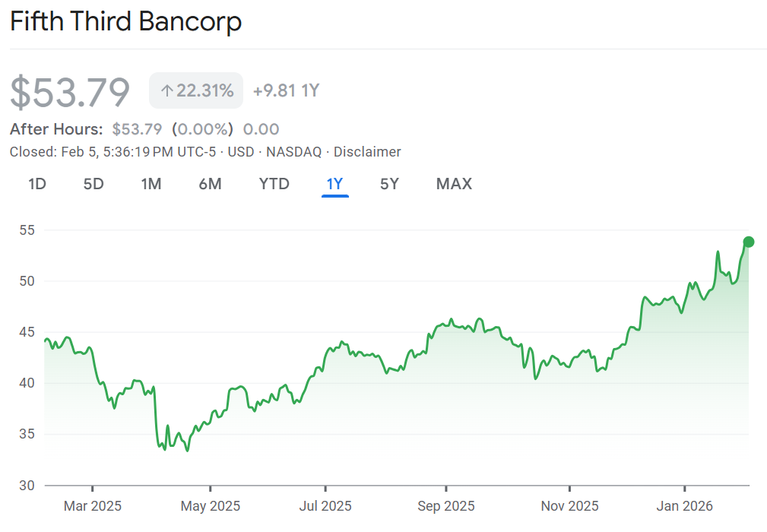
Task: Click the green endpoint dot on chart
Action: (748, 242)
